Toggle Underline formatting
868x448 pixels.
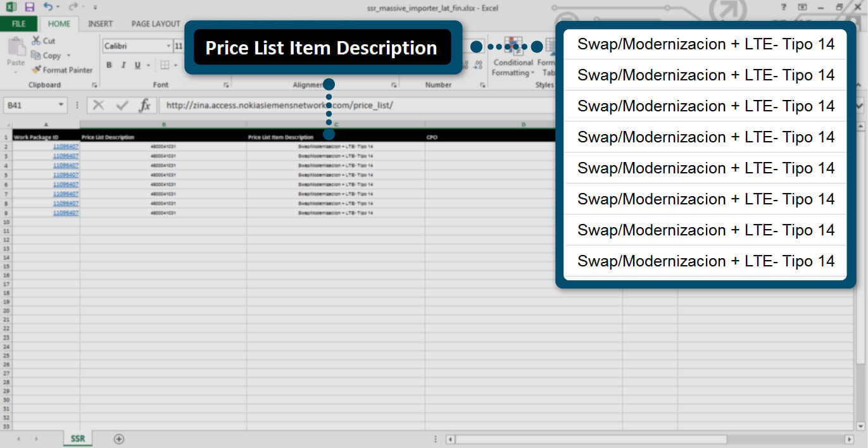(137, 65)
